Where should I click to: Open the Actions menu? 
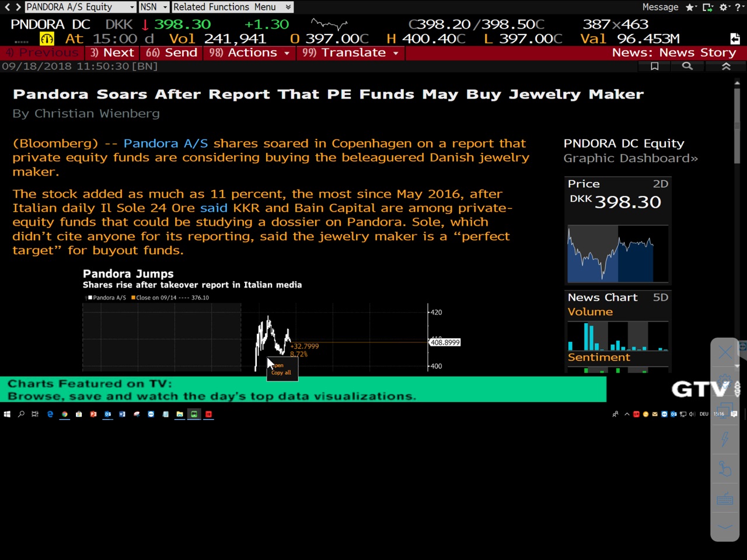(250, 52)
